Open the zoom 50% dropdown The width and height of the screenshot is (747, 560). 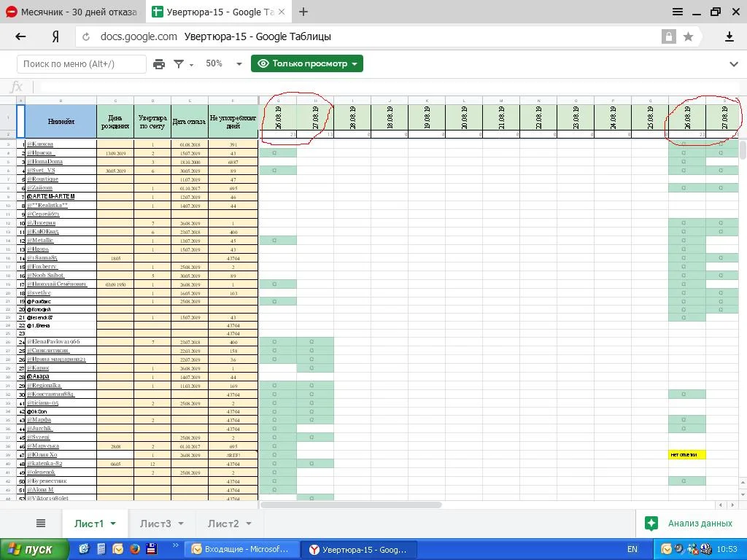tap(222, 64)
